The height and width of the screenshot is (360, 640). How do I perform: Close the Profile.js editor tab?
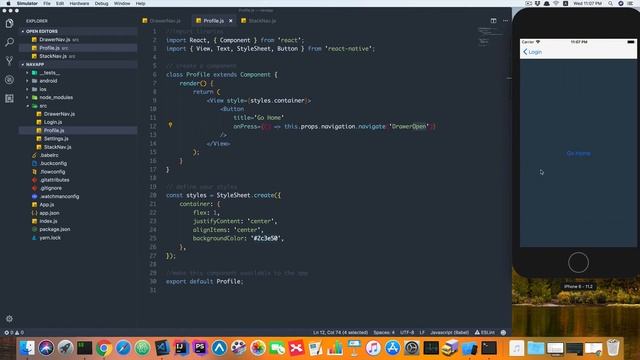(x=231, y=20)
